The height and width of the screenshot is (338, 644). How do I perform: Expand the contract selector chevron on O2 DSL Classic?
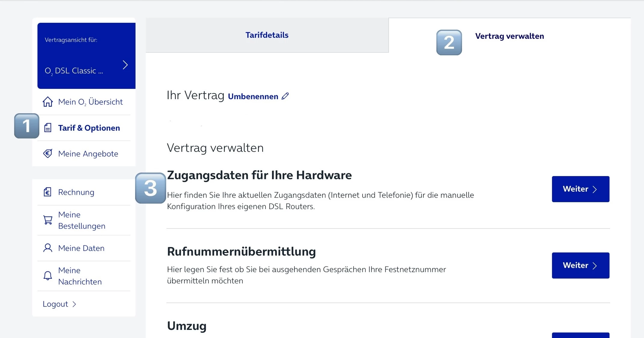click(x=125, y=65)
